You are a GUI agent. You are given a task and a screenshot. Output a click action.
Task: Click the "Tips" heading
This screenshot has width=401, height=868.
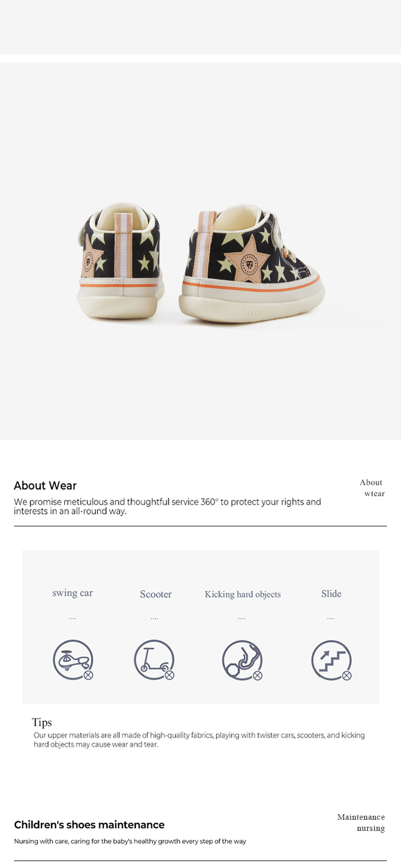42,722
